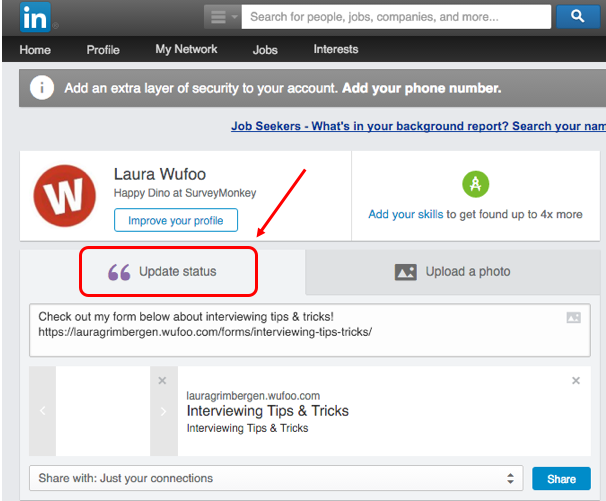Click the Interviewing Tips & Tricks preview title
Screen dimensions: 606x501
pyautogui.click(x=267, y=411)
